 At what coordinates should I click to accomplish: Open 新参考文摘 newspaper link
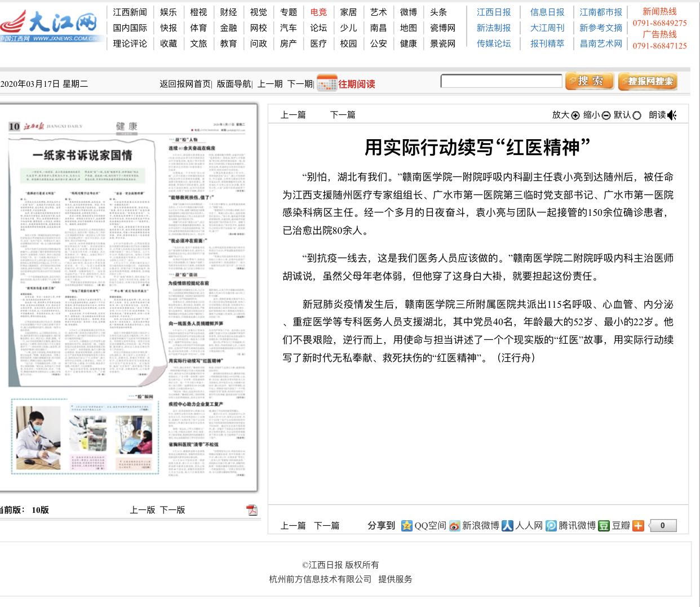coord(601,28)
